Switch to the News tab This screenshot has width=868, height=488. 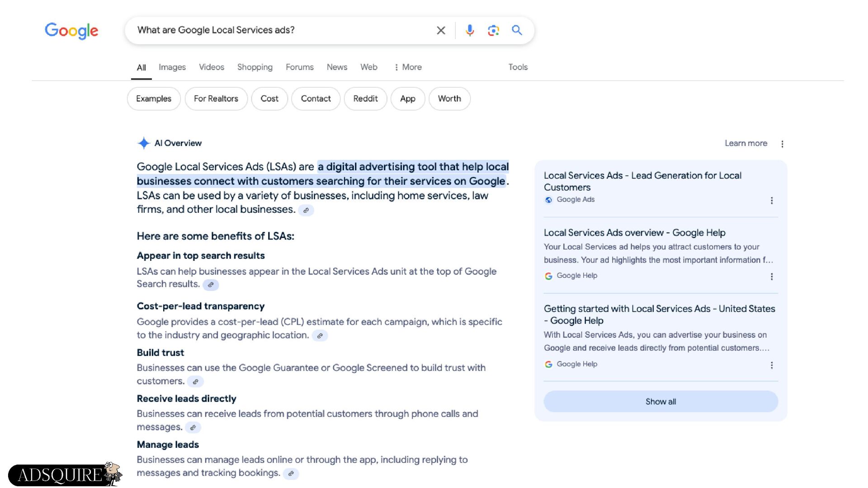[337, 67]
